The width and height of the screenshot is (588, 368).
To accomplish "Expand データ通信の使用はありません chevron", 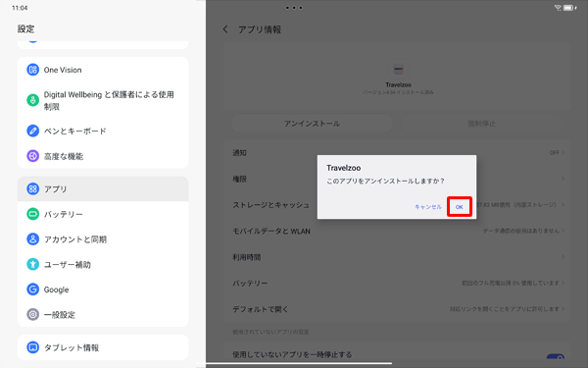I will pyautogui.click(x=563, y=231).
